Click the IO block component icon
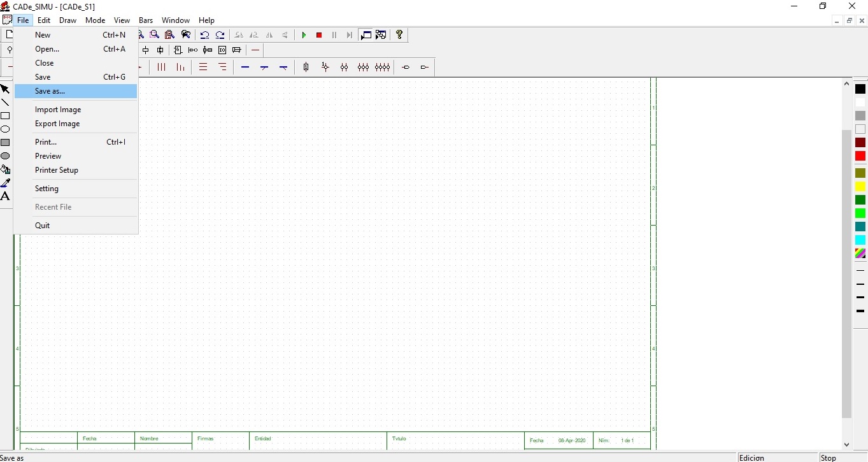The width and height of the screenshot is (868, 462). tap(222, 50)
